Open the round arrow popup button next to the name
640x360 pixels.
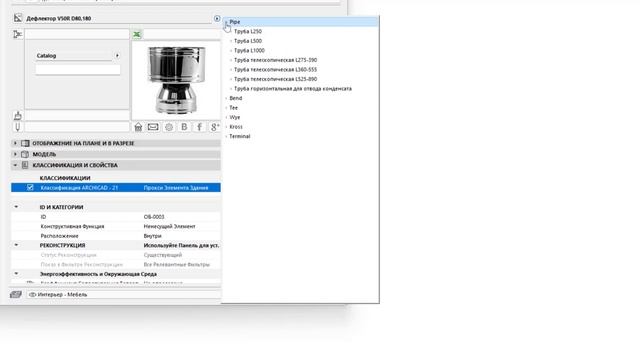click(x=217, y=18)
